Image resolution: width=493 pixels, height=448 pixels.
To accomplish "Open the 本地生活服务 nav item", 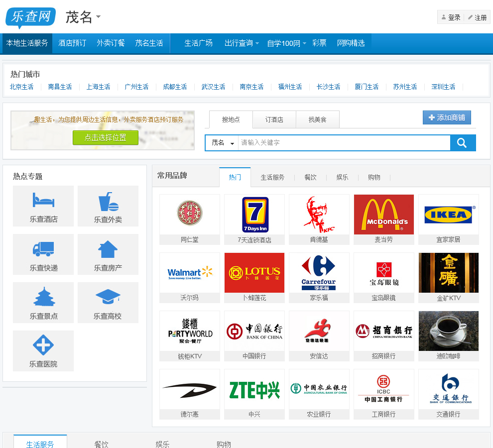I will 27,43.
